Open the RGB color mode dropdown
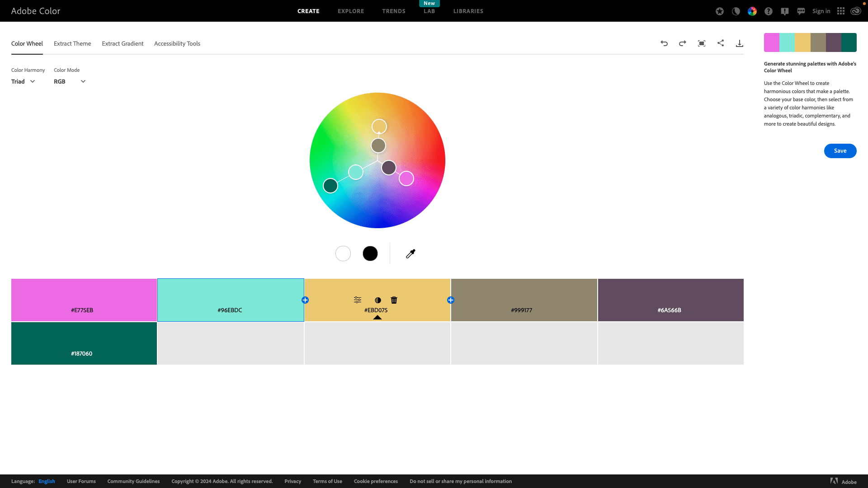This screenshot has width=868, height=488. 70,81
